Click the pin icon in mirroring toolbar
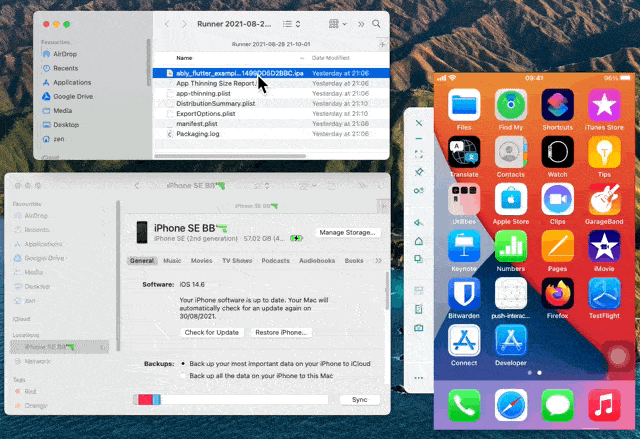640x439 pixels. click(419, 172)
